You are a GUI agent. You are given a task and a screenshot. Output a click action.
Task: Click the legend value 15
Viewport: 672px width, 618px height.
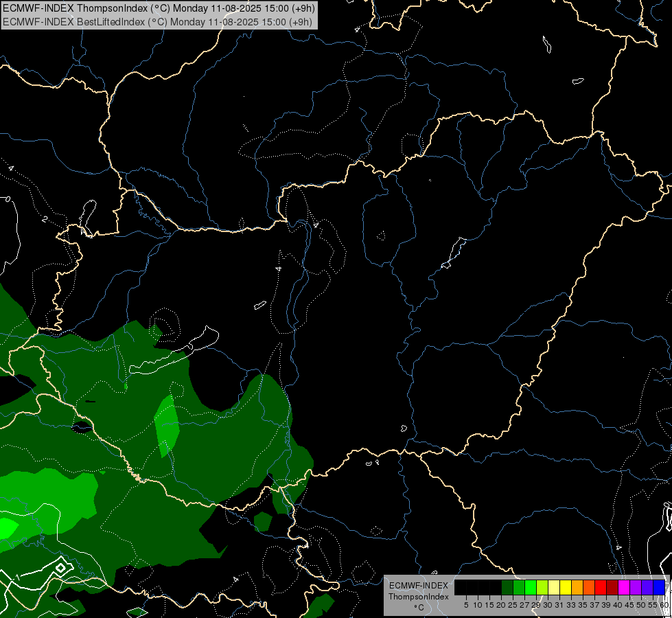[x=489, y=605]
